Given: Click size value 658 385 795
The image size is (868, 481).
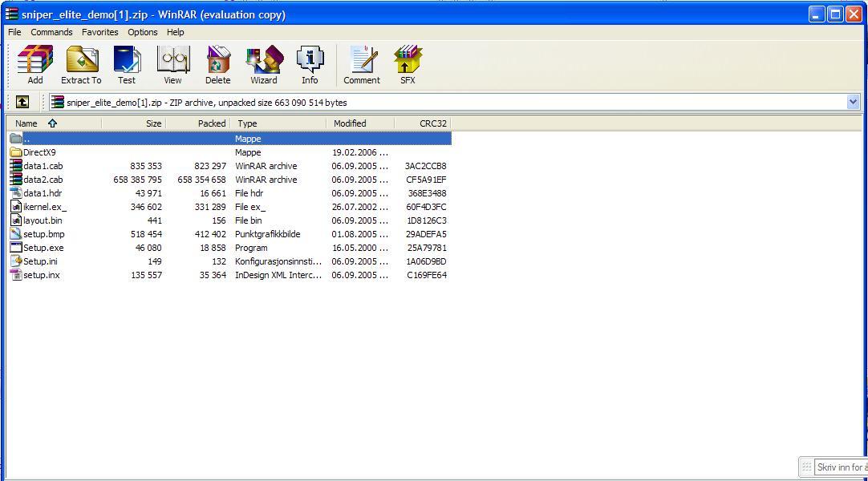Looking at the screenshot, I should tap(137, 179).
